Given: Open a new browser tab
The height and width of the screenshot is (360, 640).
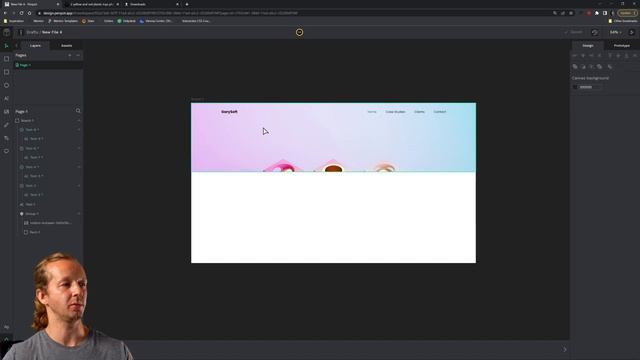Looking at the screenshot, I should click(x=187, y=4).
